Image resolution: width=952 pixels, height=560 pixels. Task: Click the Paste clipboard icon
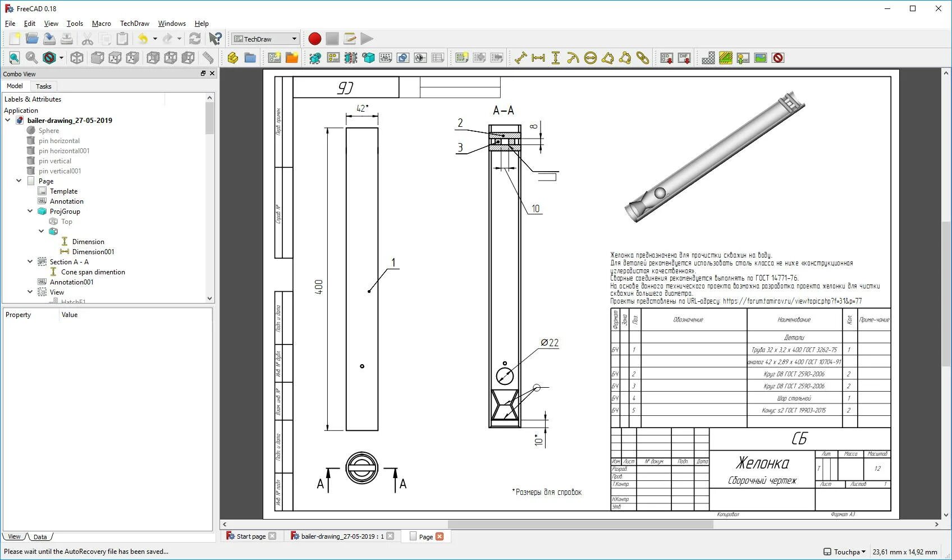pyautogui.click(x=122, y=39)
